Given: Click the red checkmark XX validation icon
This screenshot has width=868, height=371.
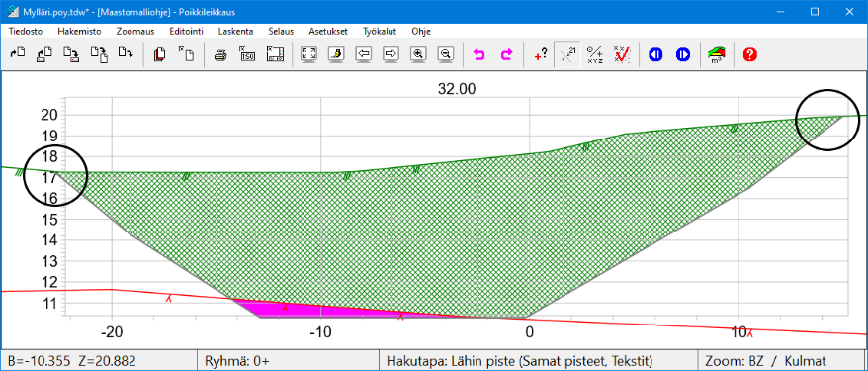Looking at the screenshot, I should [x=622, y=54].
